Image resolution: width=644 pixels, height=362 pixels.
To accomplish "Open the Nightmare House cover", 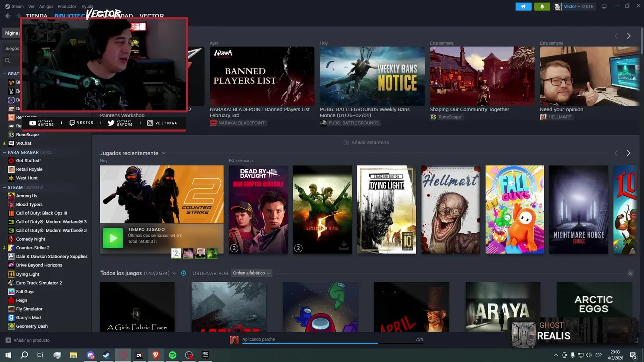I will tap(579, 210).
